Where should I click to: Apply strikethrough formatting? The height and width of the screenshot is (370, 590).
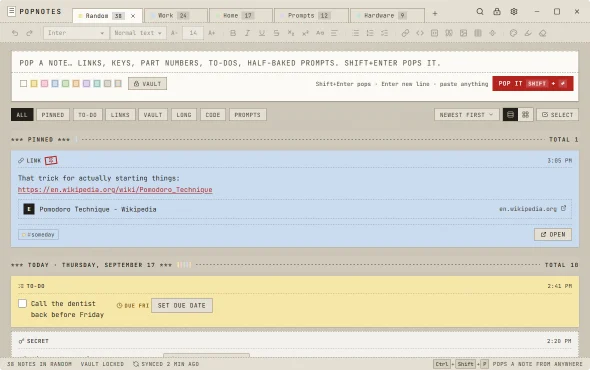[x=276, y=33]
